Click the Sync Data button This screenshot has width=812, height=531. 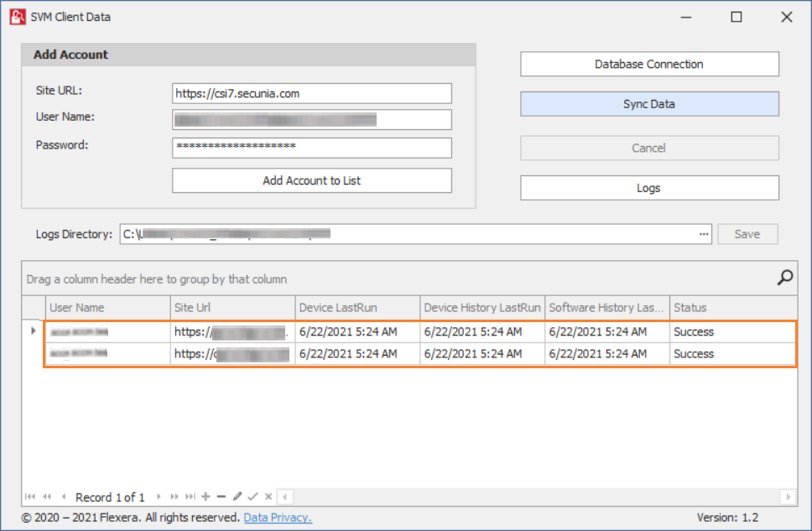[x=649, y=104]
